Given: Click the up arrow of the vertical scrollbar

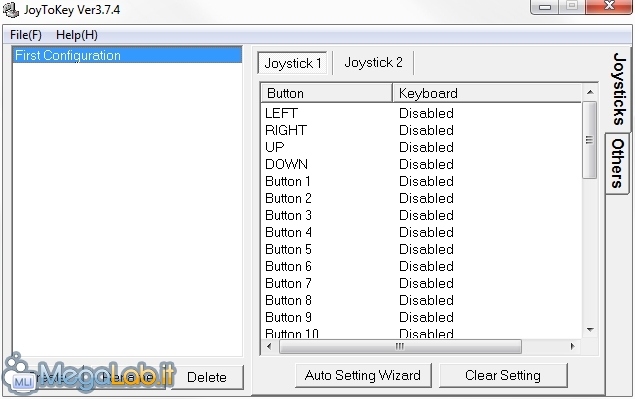Looking at the screenshot, I should tap(590, 92).
